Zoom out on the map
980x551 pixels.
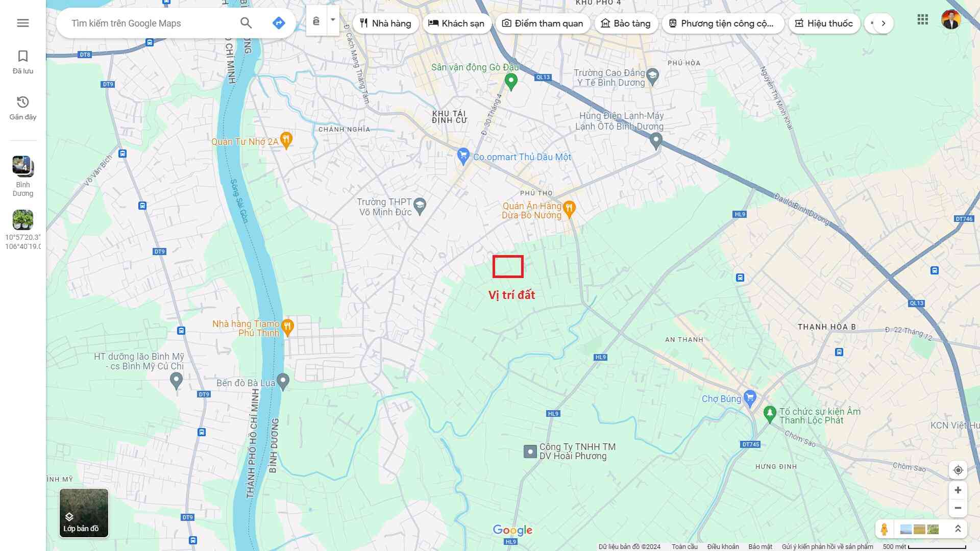click(958, 508)
